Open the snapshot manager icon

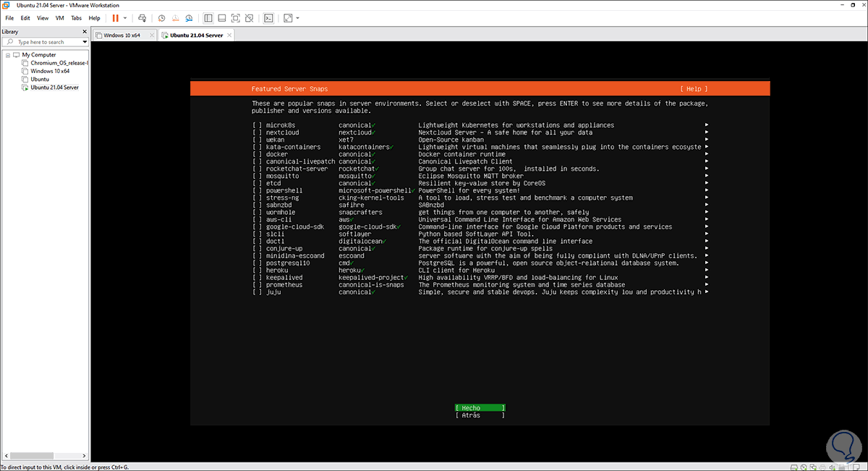188,17
